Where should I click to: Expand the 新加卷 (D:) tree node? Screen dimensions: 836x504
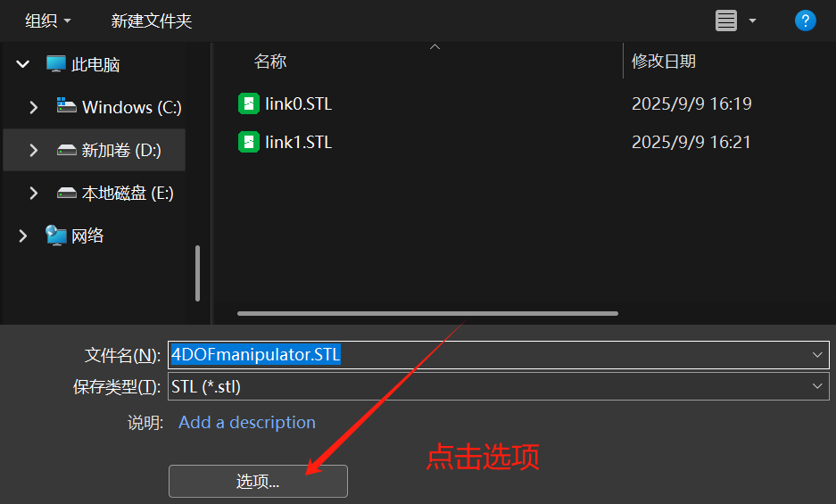click(34, 151)
